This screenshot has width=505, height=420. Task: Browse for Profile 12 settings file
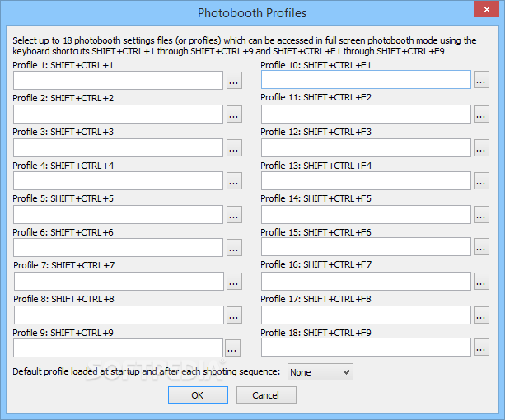click(x=481, y=148)
